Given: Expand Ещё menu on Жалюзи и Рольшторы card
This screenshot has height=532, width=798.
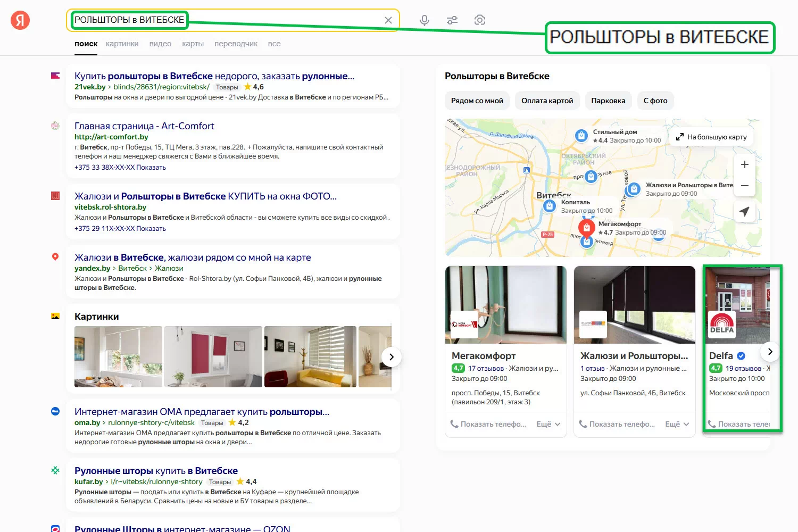Looking at the screenshot, I should 677,424.
